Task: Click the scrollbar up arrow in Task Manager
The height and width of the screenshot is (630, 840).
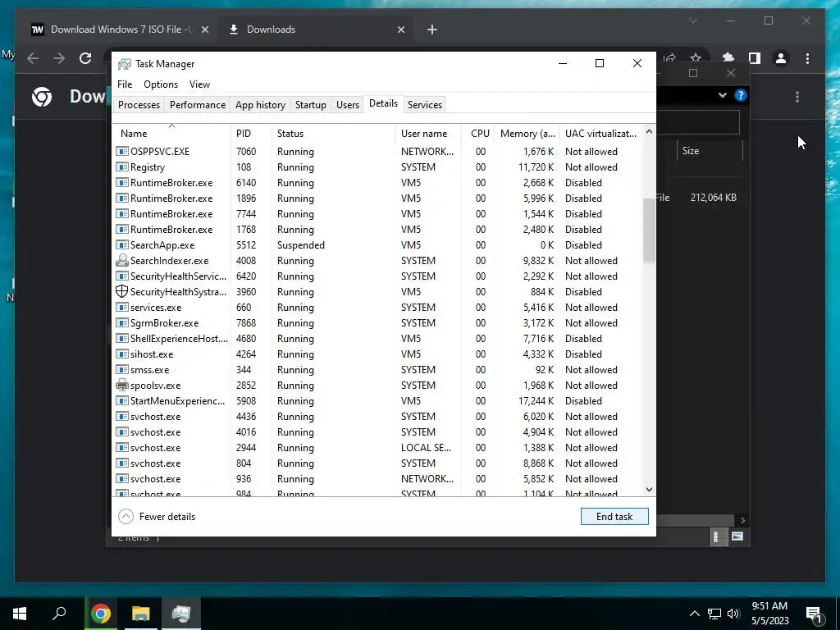Action: pyautogui.click(x=649, y=131)
